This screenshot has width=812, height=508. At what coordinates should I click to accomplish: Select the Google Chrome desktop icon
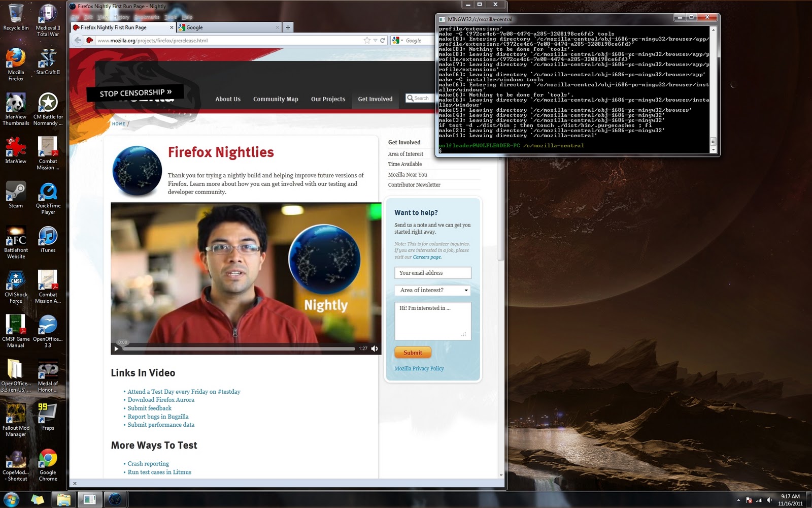point(48,465)
